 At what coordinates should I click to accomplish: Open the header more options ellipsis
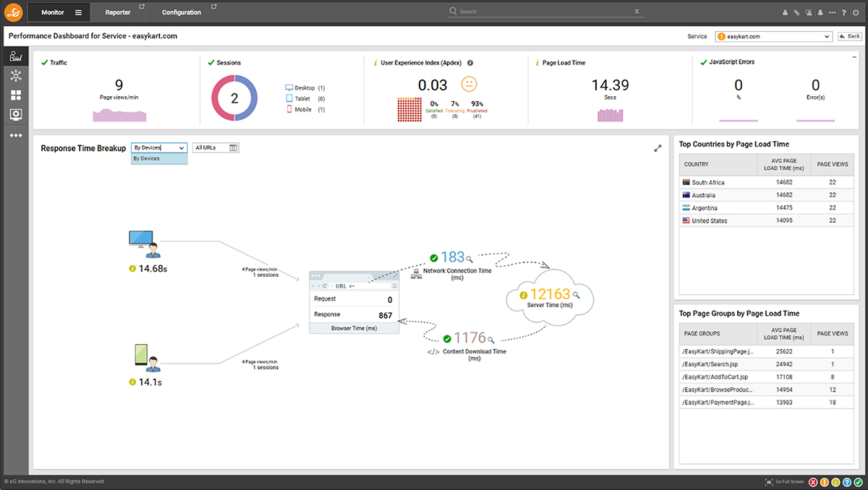coord(833,12)
